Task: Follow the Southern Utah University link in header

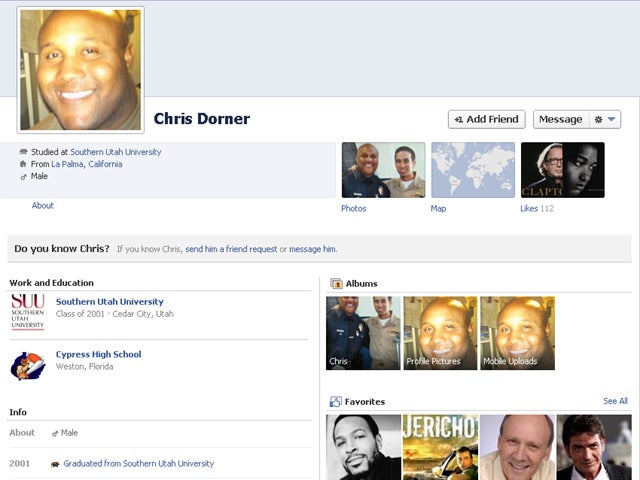Action: [115, 152]
